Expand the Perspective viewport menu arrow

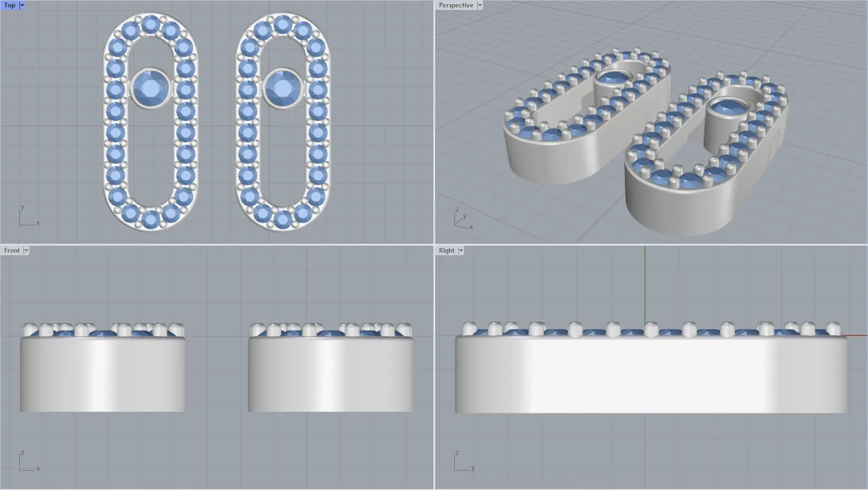pyautogui.click(x=479, y=5)
